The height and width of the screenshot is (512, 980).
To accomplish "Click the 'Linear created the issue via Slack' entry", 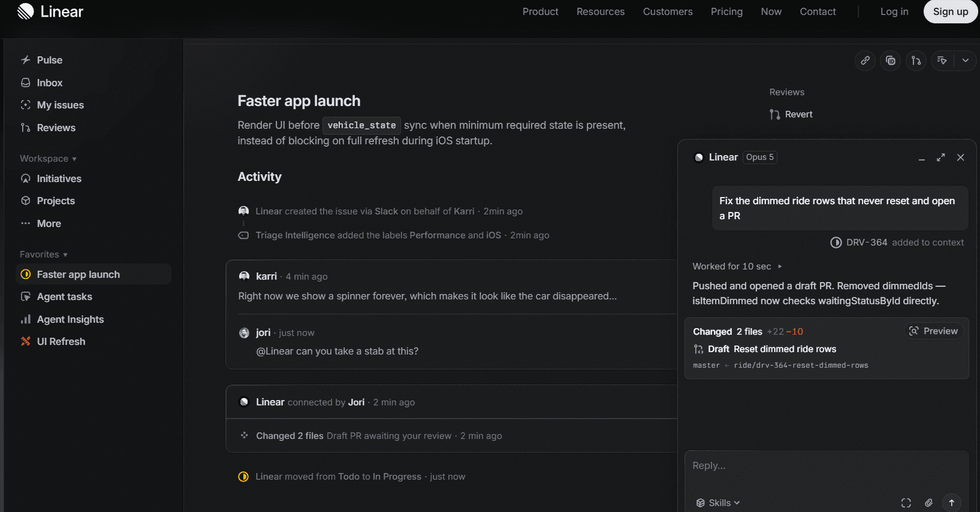I will tap(381, 211).
